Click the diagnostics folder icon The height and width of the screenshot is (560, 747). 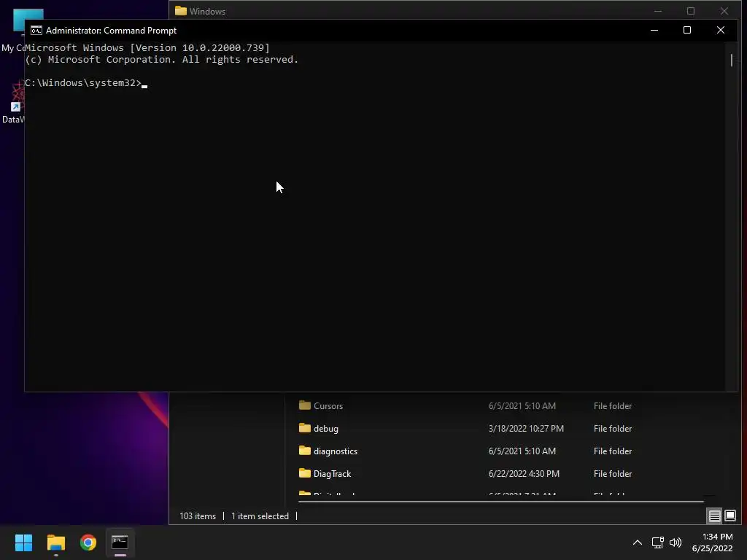point(304,450)
